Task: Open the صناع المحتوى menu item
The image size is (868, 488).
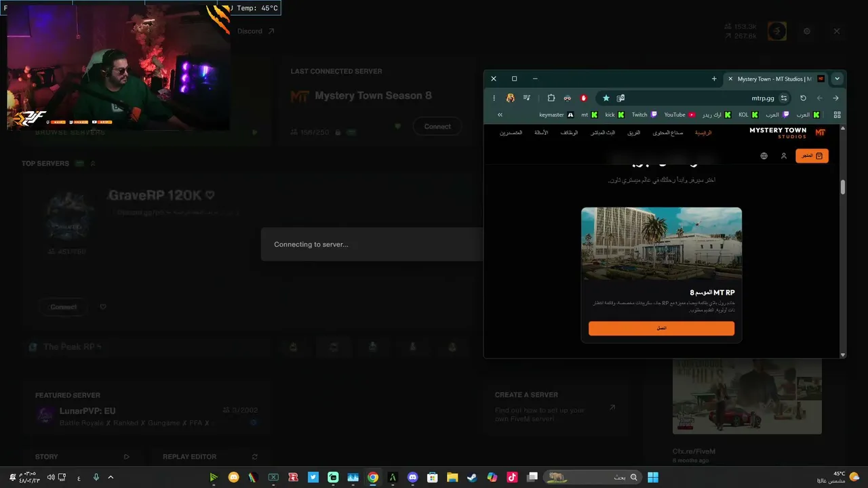Action: 668,133
